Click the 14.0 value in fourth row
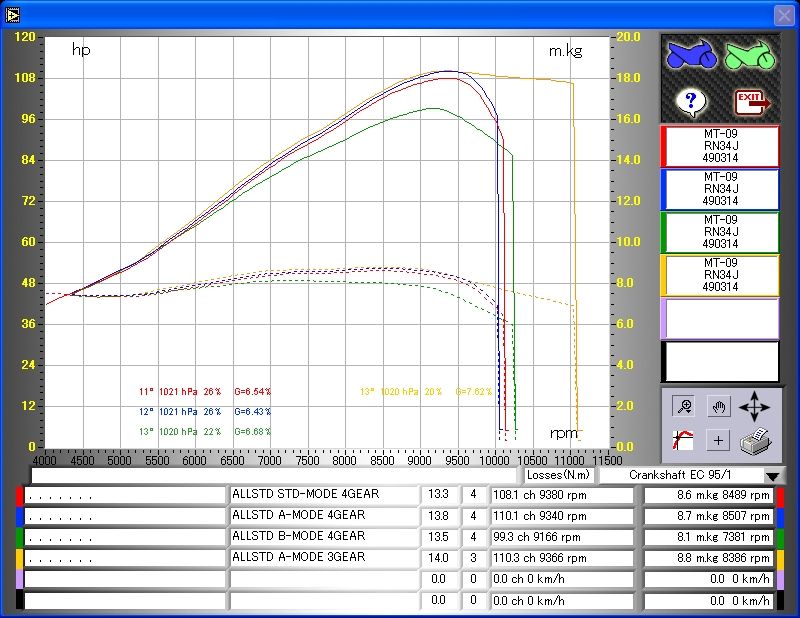The width and height of the screenshot is (800, 618). [x=438, y=557]
